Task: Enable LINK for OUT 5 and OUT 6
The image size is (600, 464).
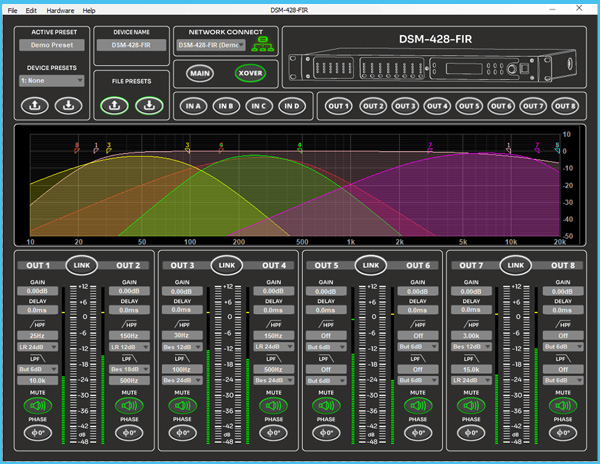Action: (x=370, y=265)
